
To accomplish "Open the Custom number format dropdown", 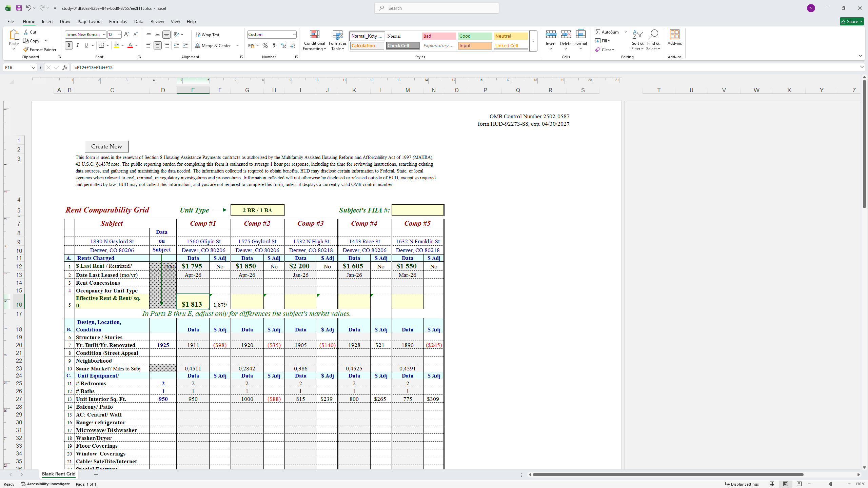I will pos(294,35).
